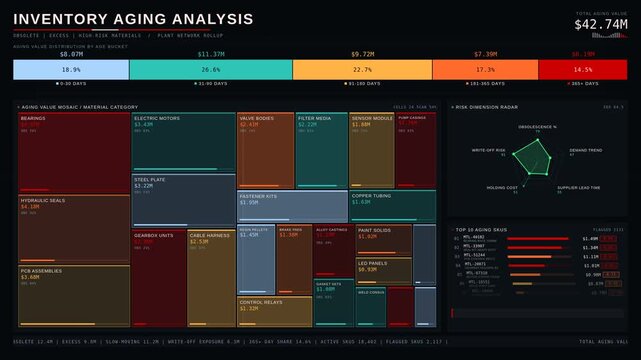Open the Brake Pads treemap tile
The width and height of the screenshot is (641, 360).
click(294, 260)
